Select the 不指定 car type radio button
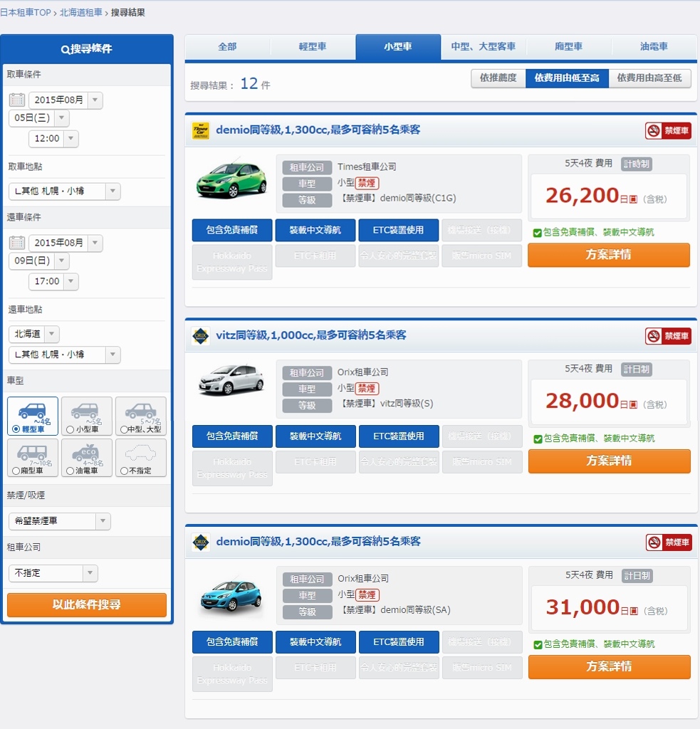700x729 pixels. (x=124, y=471)
